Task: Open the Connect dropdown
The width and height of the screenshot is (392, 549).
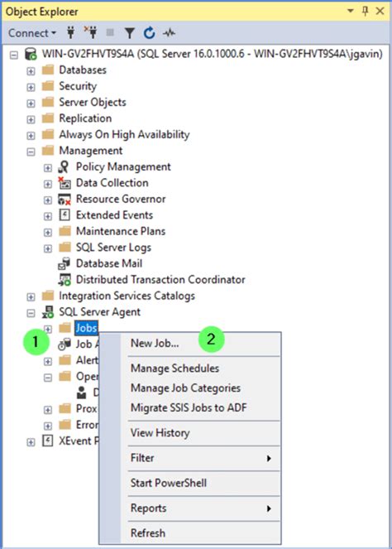Action: (x=31, y=33)
